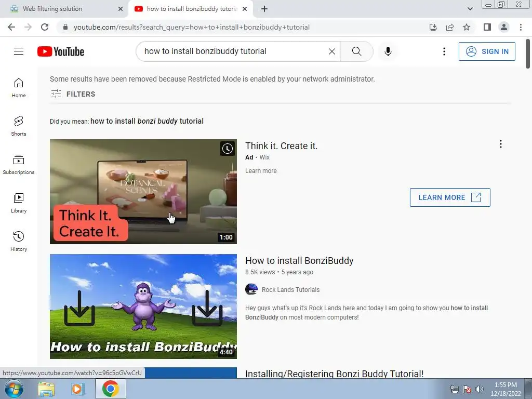
Task: Open the Chrome profile avatar icon
Action: point(504,27)
